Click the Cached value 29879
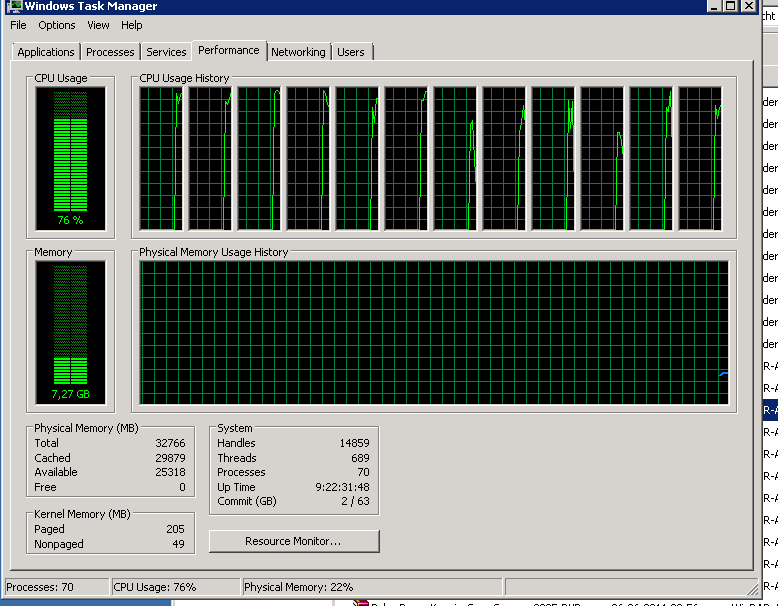Screen dimensions: 778x606 [170, 458]
